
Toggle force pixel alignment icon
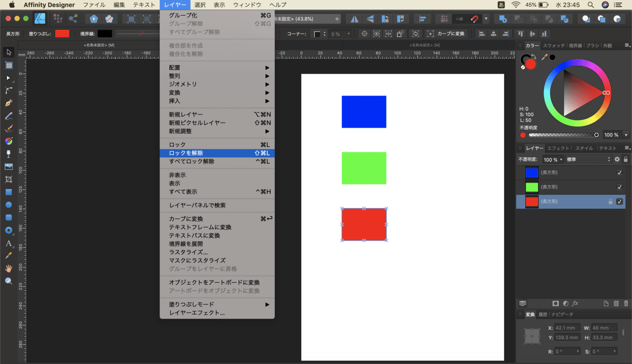pyautogui.click(x=444, y=18)
